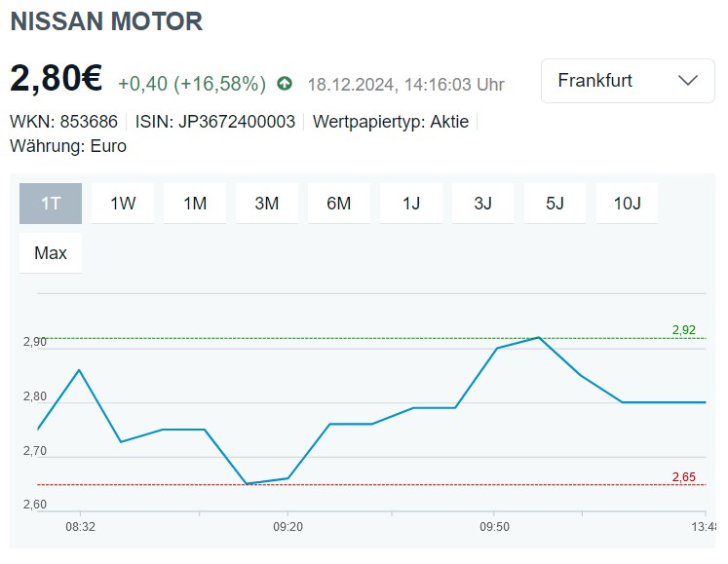Choose the 3J time range

(483, 204)
